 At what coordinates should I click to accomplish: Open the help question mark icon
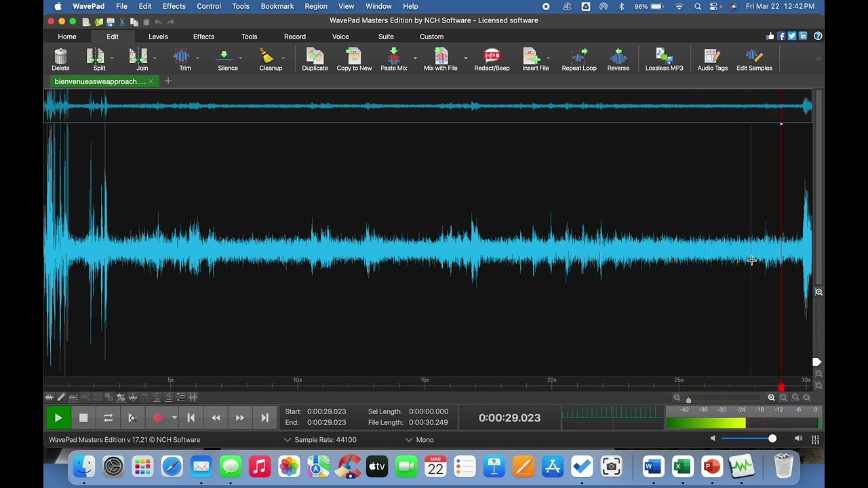pos(818,36)
